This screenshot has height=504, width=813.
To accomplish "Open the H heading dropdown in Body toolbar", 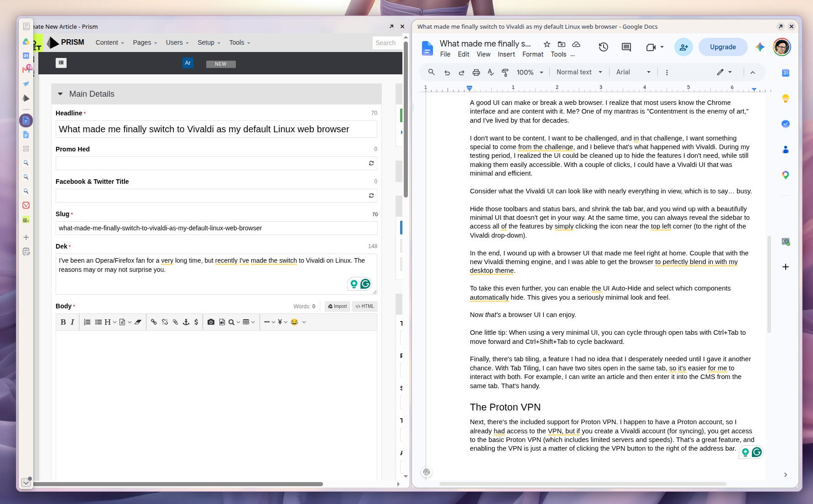I will click(110, 322).
